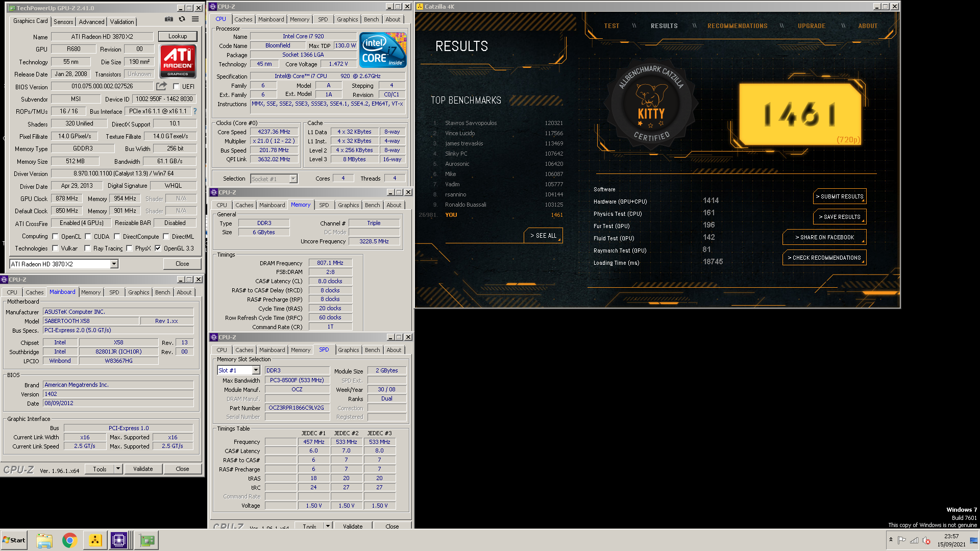980x551 pixels.
Task: Toggle the Ray Tracing checkbox
Action: [x=87, y=248]
